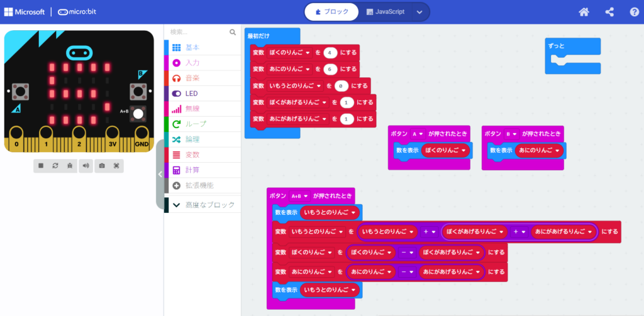The height and width of the screenshot is (316, 644).
Task: Restart the simulator
Action: (55, 166)
